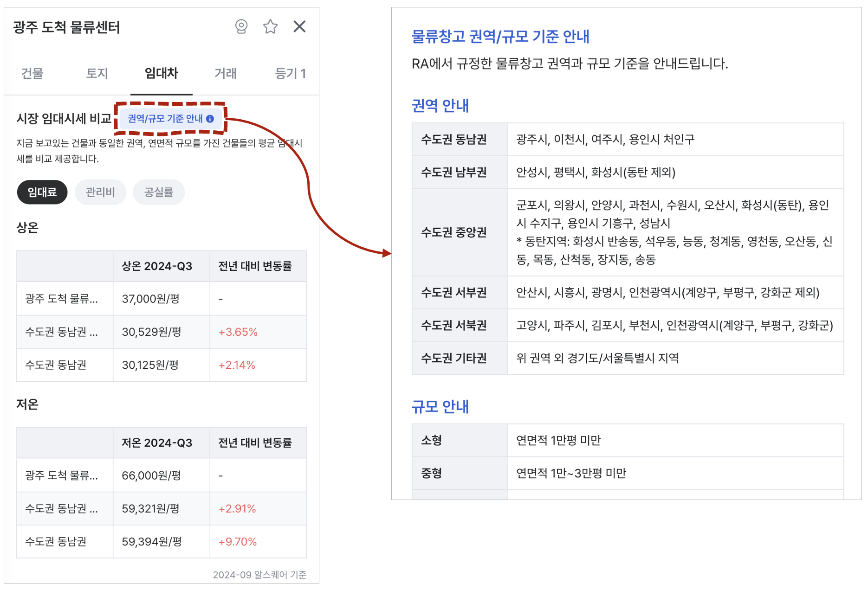
Task: Click the 수도권 서북권 row label
Action: (x=454, y=326)
